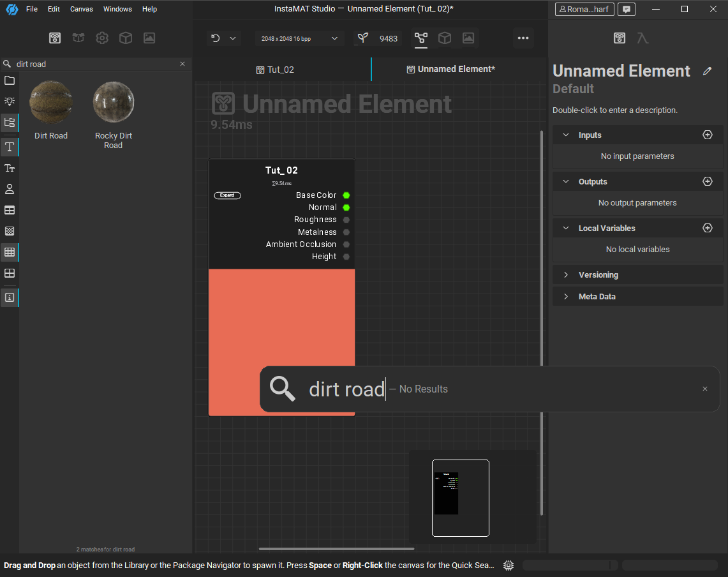This screenshot has height=577, width=728.
Task: Open the Canvas menu
Action: click(x=81, y=9)
